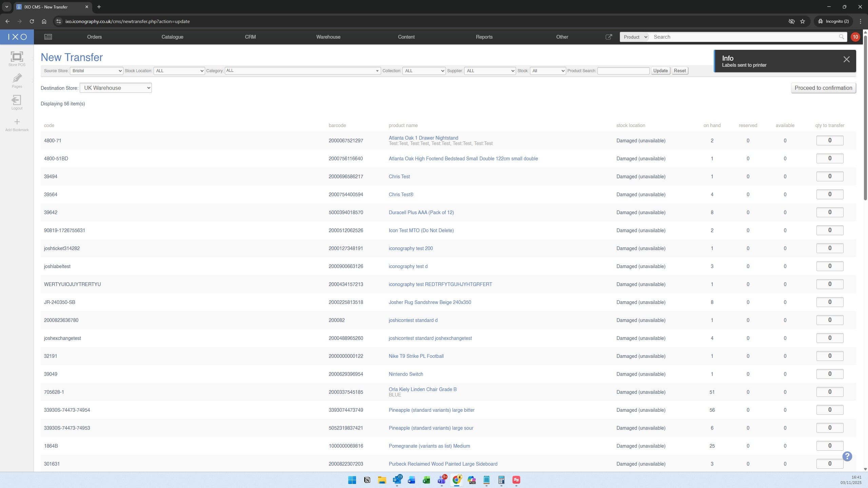Open the Supplier filter dropdown
Viewport: 868px width, 488px height.
point(490,71)
